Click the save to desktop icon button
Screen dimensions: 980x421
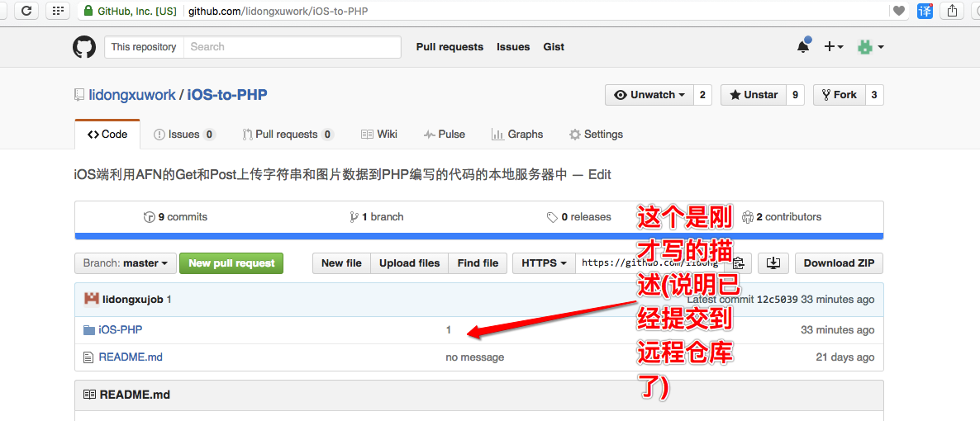tap(773, 263)
